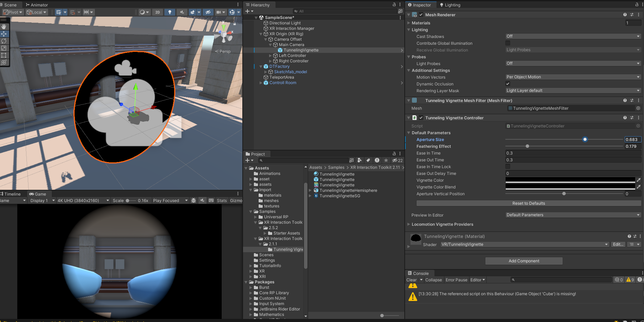Open Pivot handle position dropdown
This screenshot has width=644, height=322.
click(x=13, y=12)
